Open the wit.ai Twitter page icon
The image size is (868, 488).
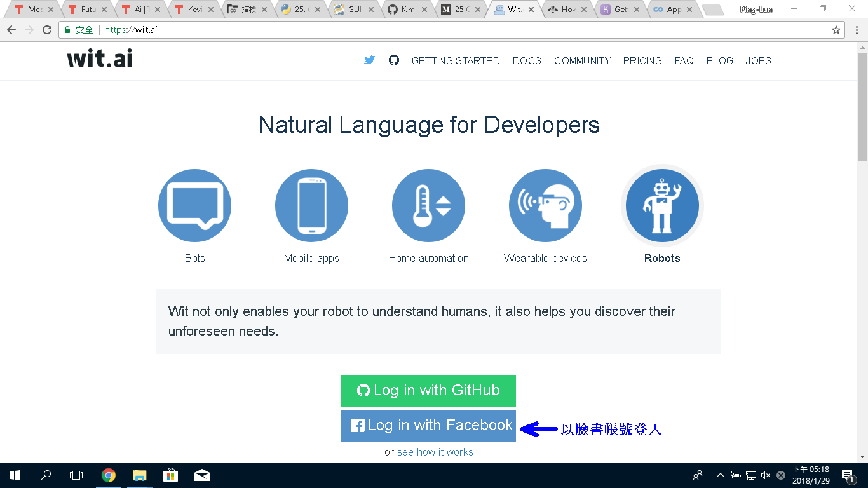(369, 60)
